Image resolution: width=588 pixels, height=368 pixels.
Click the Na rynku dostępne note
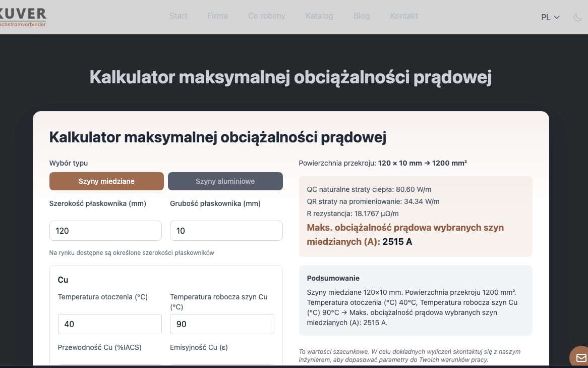[132, 253]
